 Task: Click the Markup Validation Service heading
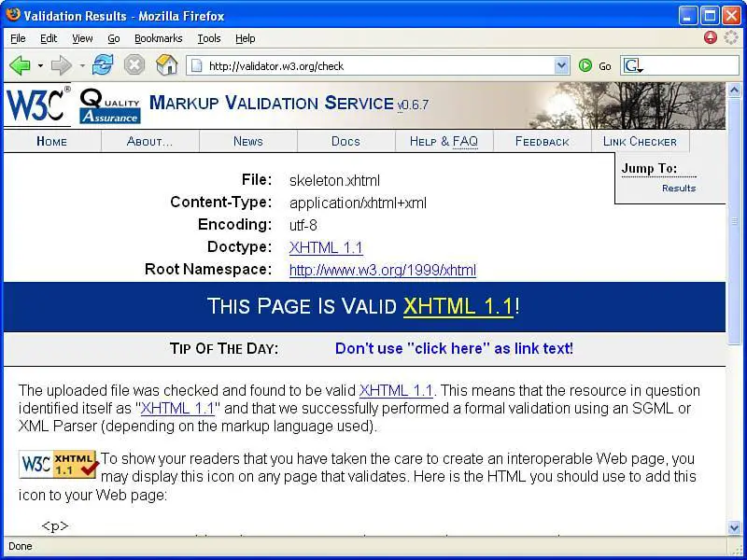point(272,103)
